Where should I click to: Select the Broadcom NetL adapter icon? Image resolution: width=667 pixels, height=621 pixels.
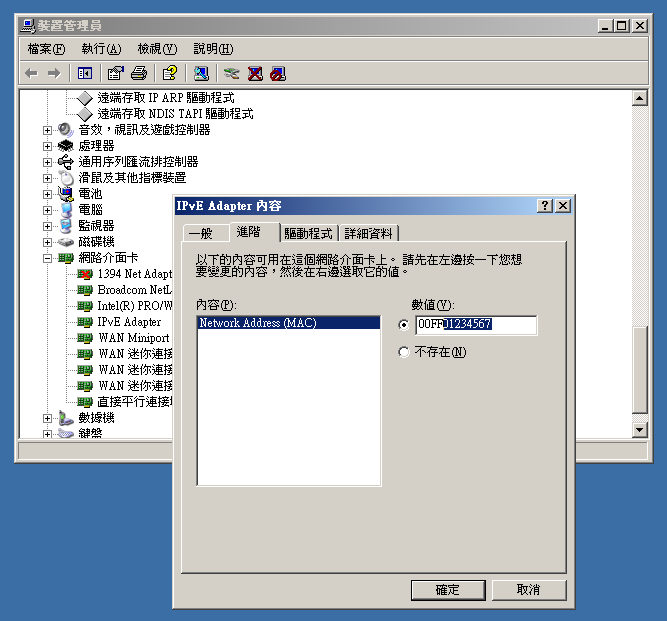click(x=85, y=290)
